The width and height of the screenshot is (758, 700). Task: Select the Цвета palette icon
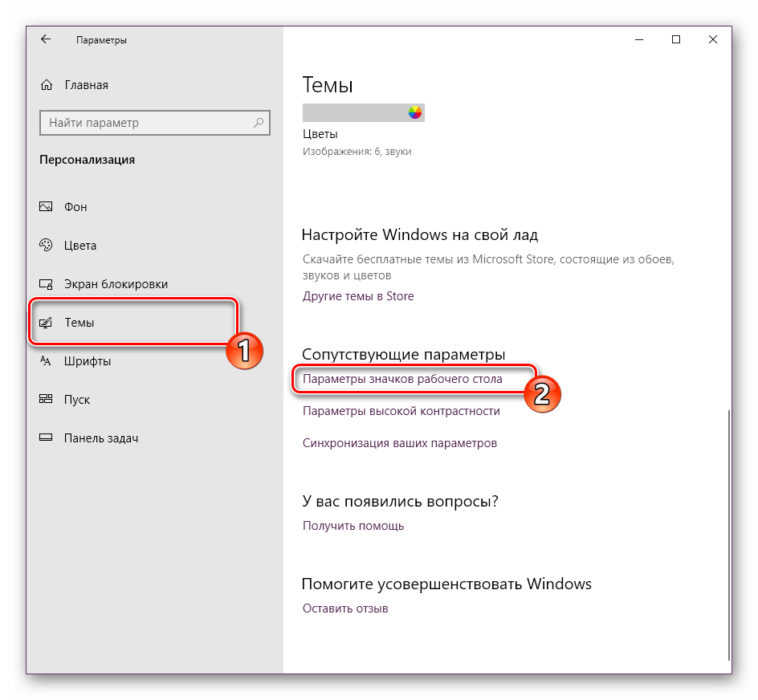coord(47,246)
